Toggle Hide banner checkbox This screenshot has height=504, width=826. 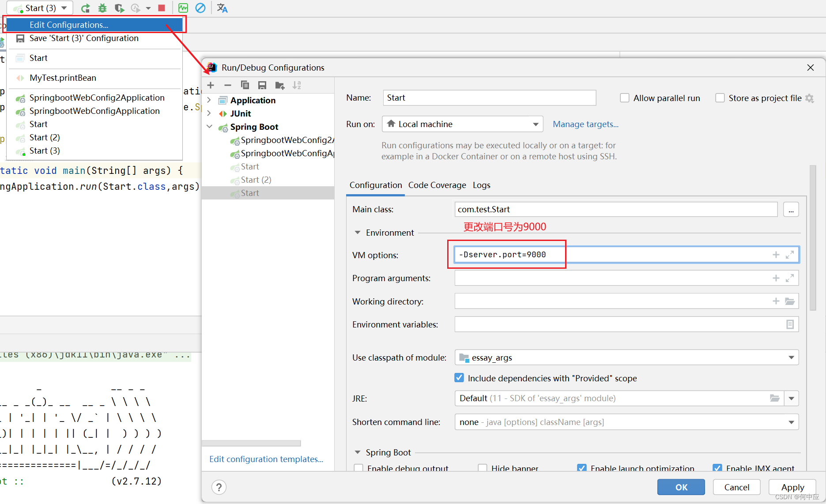[x=483, y=468]
